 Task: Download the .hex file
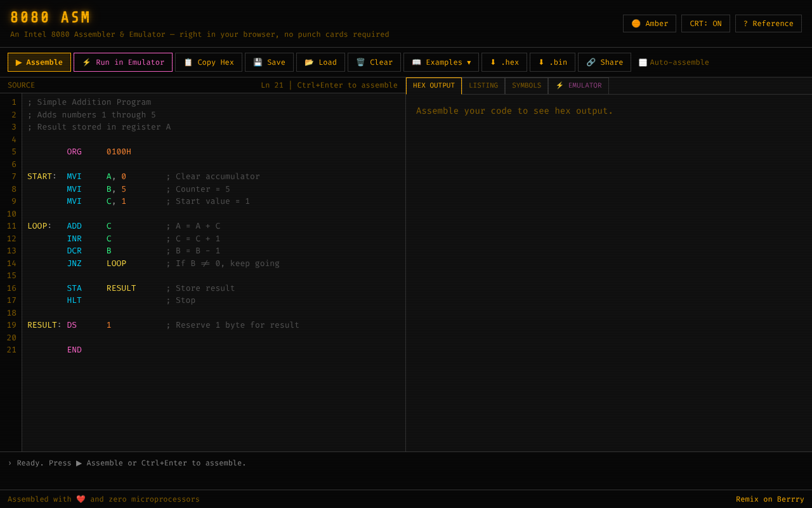pyautogui.click(x=504, y=62)
